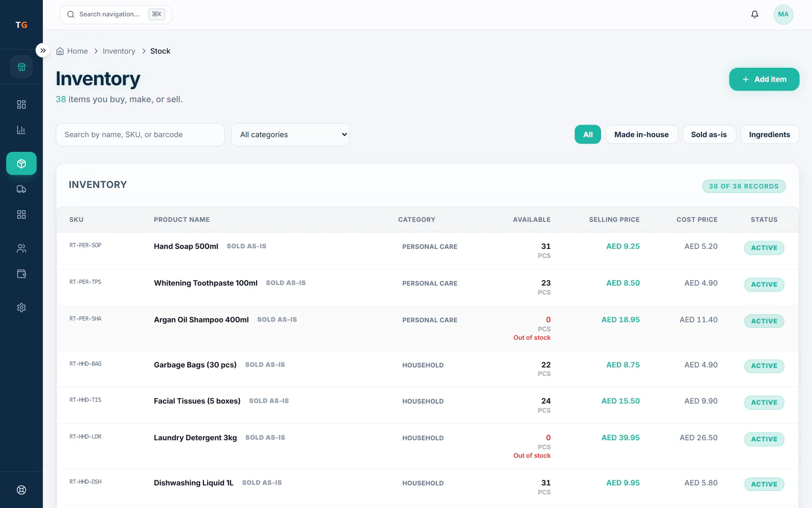Click the RT-PER-SHA SKU code
Image resolution: width=812 pixels, height=508 pixels.
[x=85, y=319]
